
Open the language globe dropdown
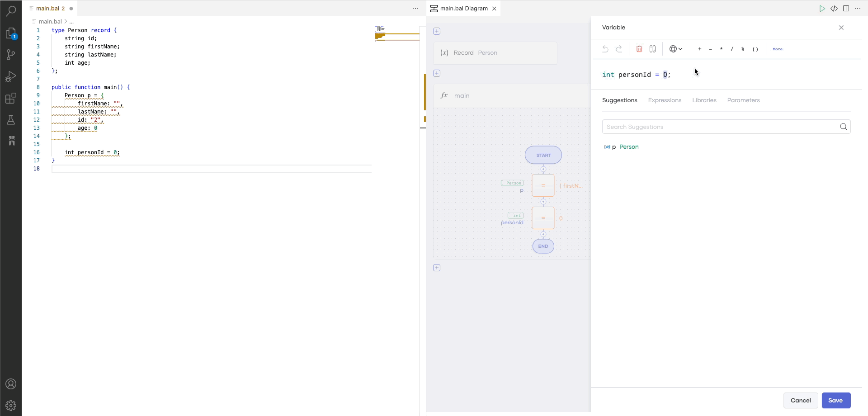tap(676, 49)
